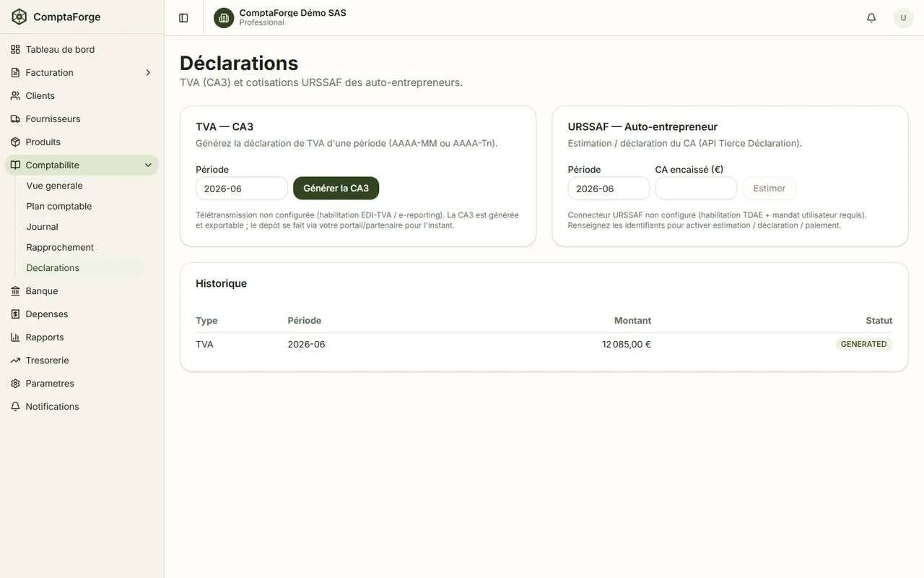Click the Rapports chart icon

[x=15, y=337]
